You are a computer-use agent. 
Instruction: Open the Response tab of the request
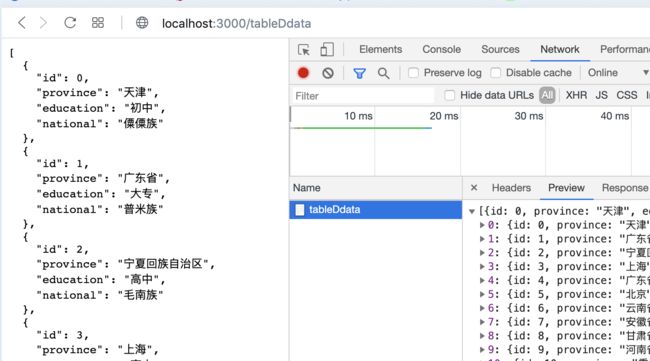(x=625, y=188)
